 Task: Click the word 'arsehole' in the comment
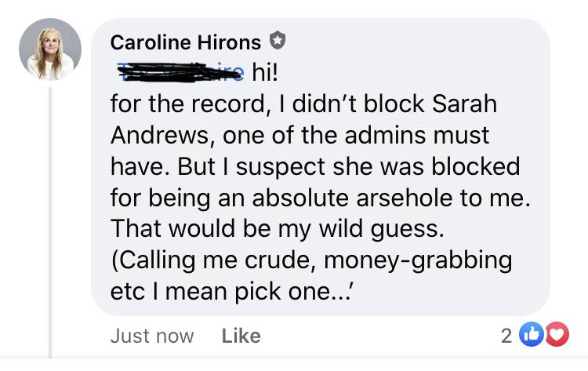(405, 198)
